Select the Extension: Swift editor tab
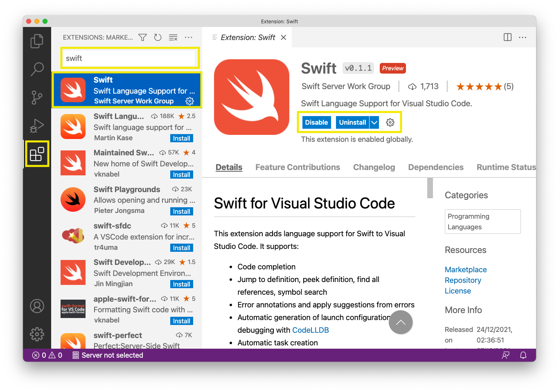This screenshot has width=559, height=392. click(x=248, y=38)
